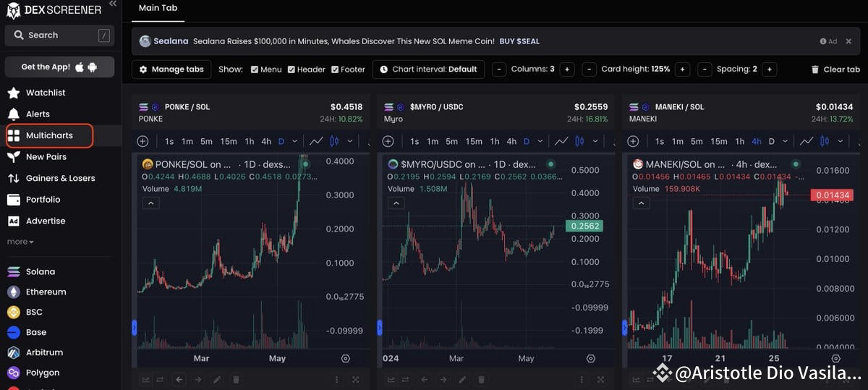Open Gainers & Losers arrows icon
The height and width of the screenshot is (390, 868).
[x=13, y=178]
